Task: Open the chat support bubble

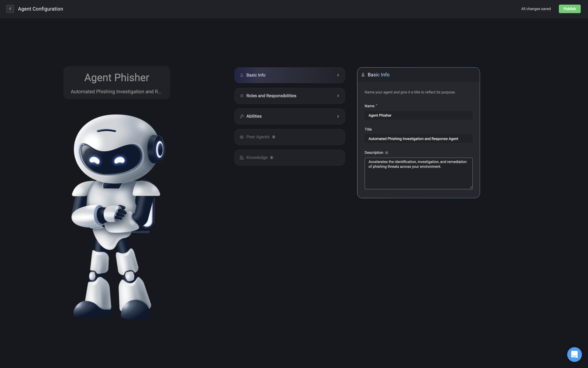Action: click(x=574, y=354)
